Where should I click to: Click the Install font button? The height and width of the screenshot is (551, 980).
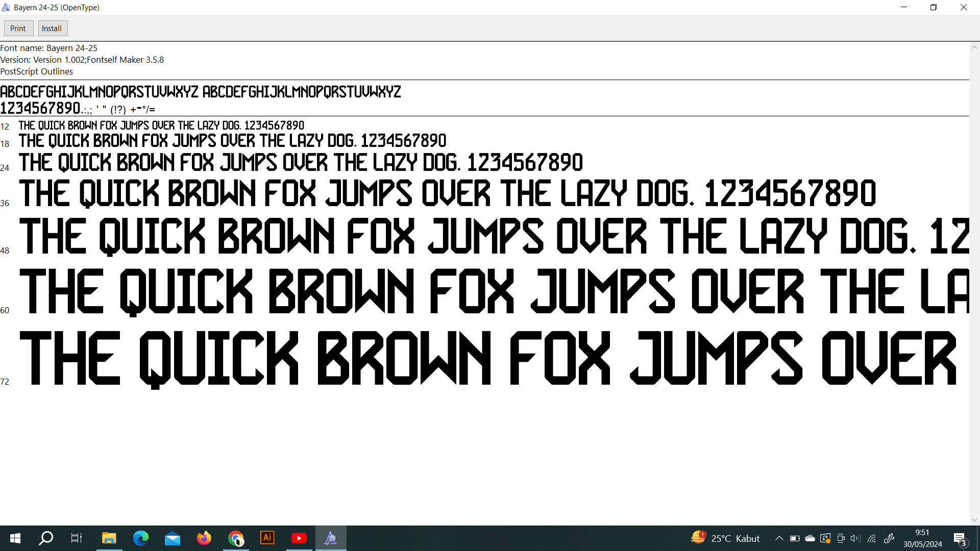[x=52, y=29]
